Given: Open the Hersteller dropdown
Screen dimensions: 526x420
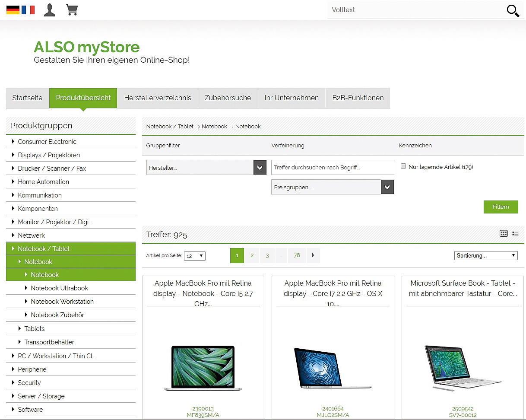Looking at the screenshot, I should (206, 168).
